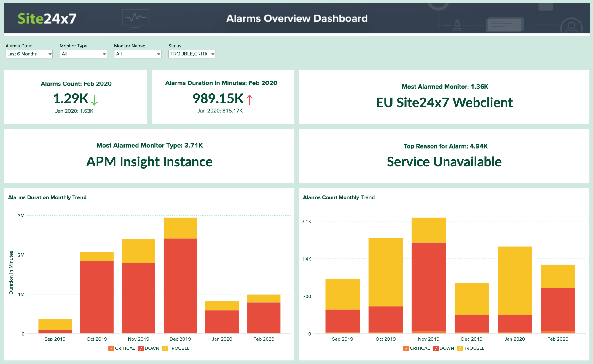Click Dec 2019 label under Duration Trend
Viewport: 593px width, 364px height.
pyautogui.click(x=180, y=339)
